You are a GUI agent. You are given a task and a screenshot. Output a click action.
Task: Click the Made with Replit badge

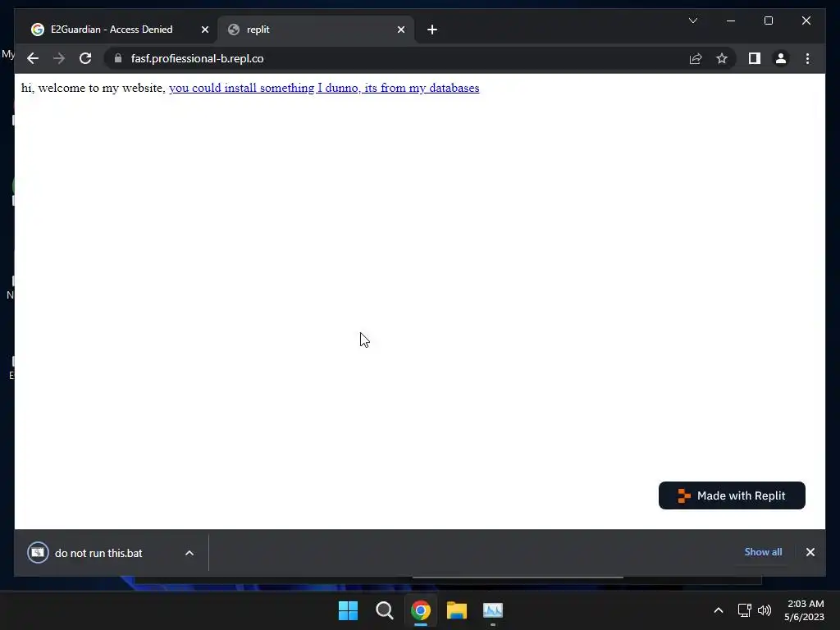click(732, 495)
